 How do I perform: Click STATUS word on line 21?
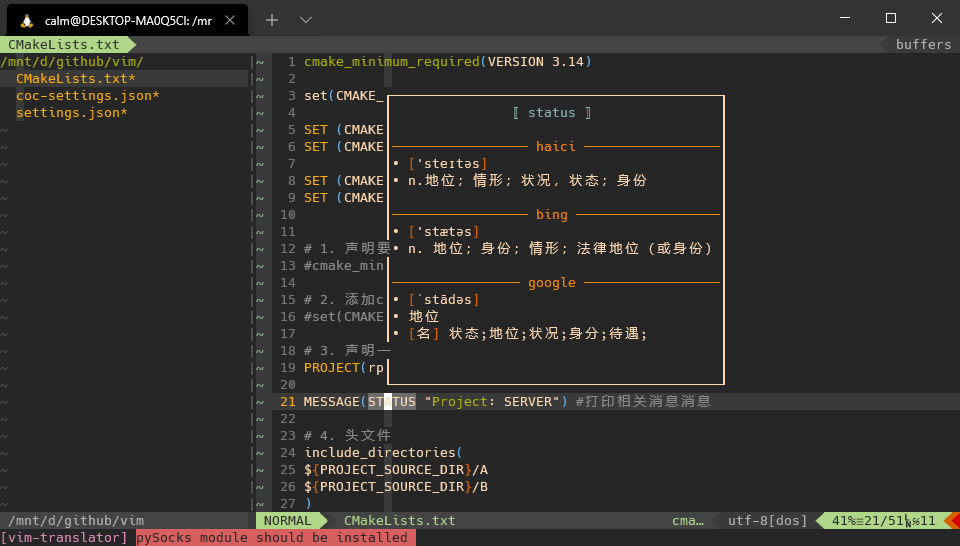[392, 402]
